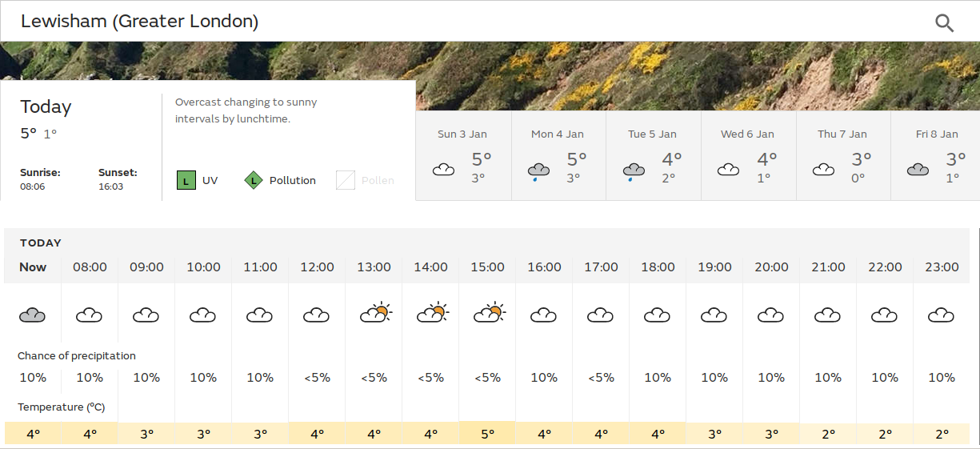Click the Lewisham (Greater London) location title

click(139, 22)
